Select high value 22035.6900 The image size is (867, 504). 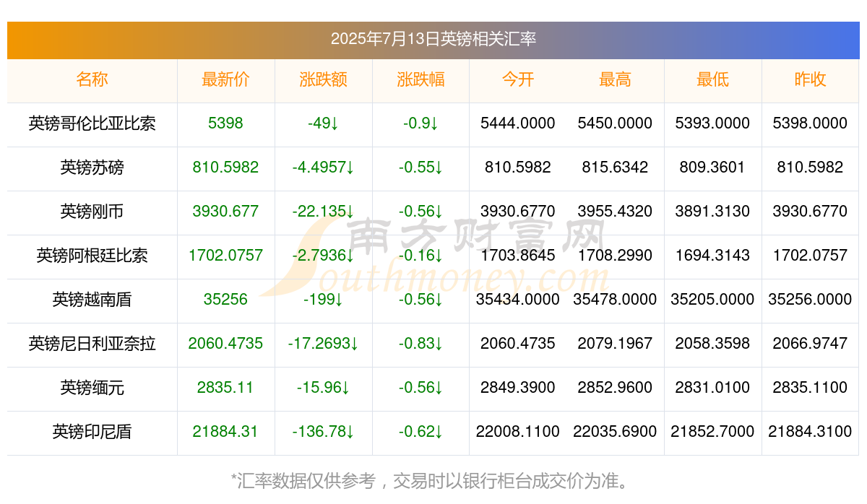coord(615,432)
